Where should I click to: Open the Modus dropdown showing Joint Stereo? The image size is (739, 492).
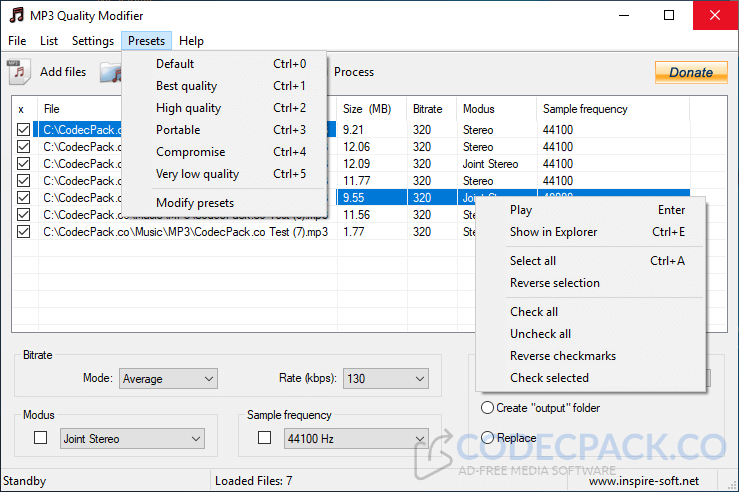[x=132, y=438]
